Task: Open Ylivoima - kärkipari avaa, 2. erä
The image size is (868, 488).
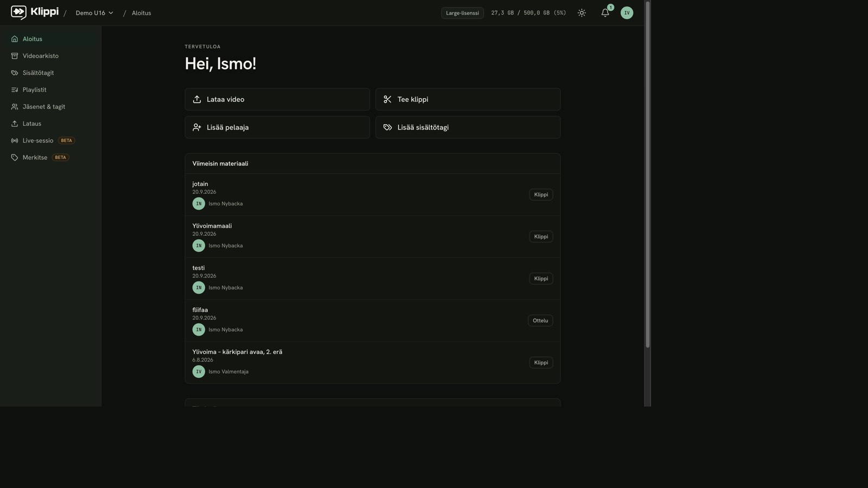Action: [373, 362]
